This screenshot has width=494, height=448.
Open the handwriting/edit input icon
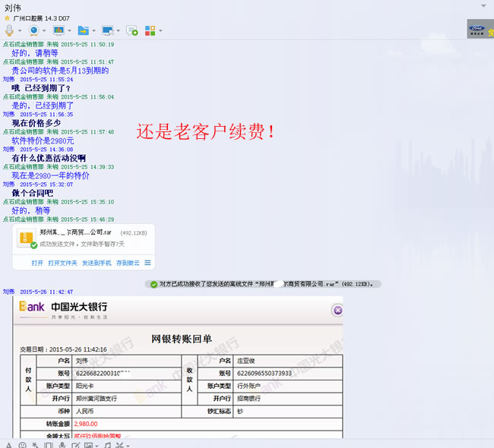pos(75,445)
